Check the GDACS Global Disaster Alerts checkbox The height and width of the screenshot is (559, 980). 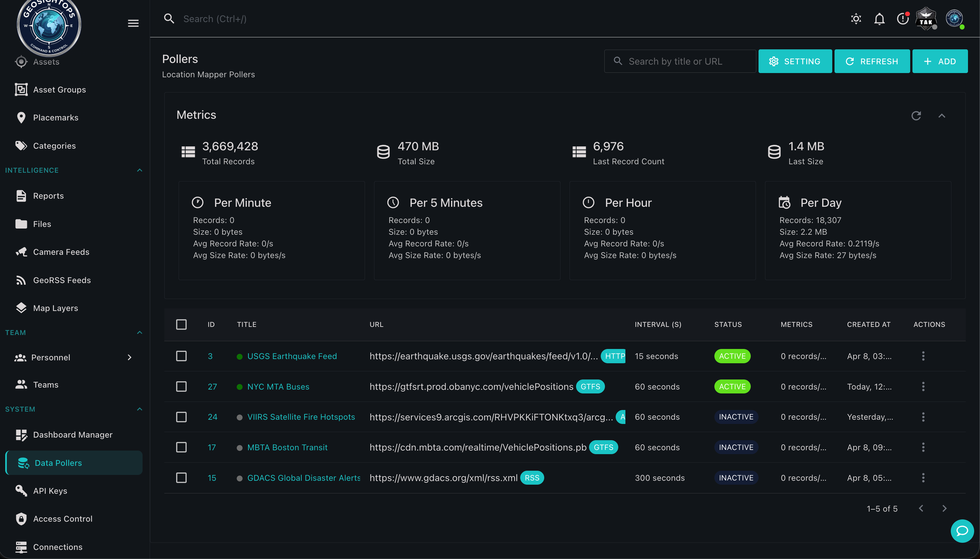181,478
